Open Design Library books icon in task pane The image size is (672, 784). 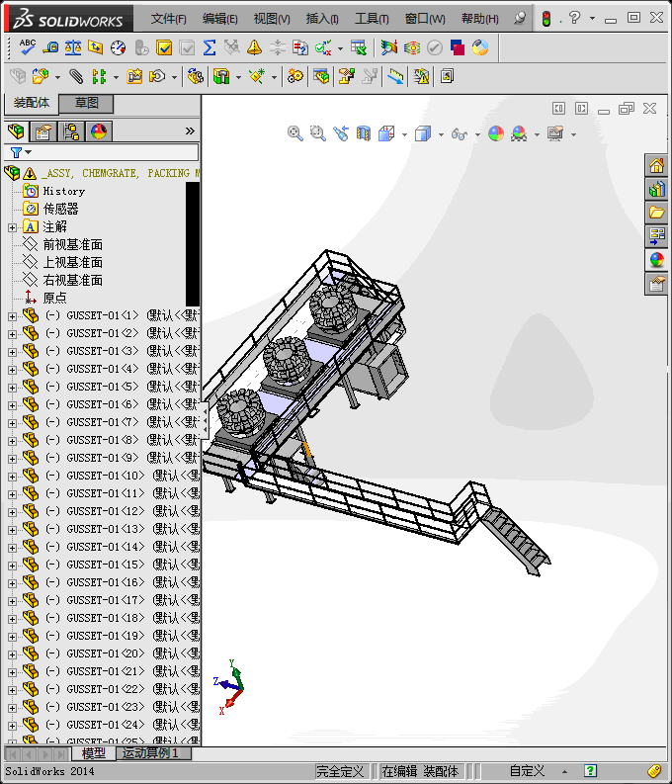(x=656, y=189)
